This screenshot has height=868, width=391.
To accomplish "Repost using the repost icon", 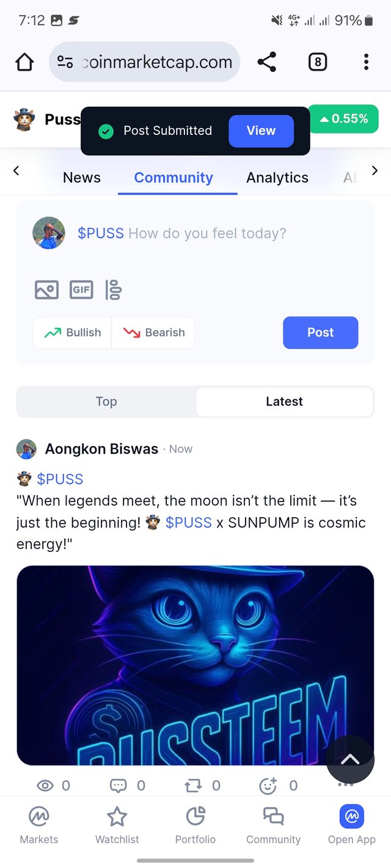I will pyautogui.click(x=193, y=786).
